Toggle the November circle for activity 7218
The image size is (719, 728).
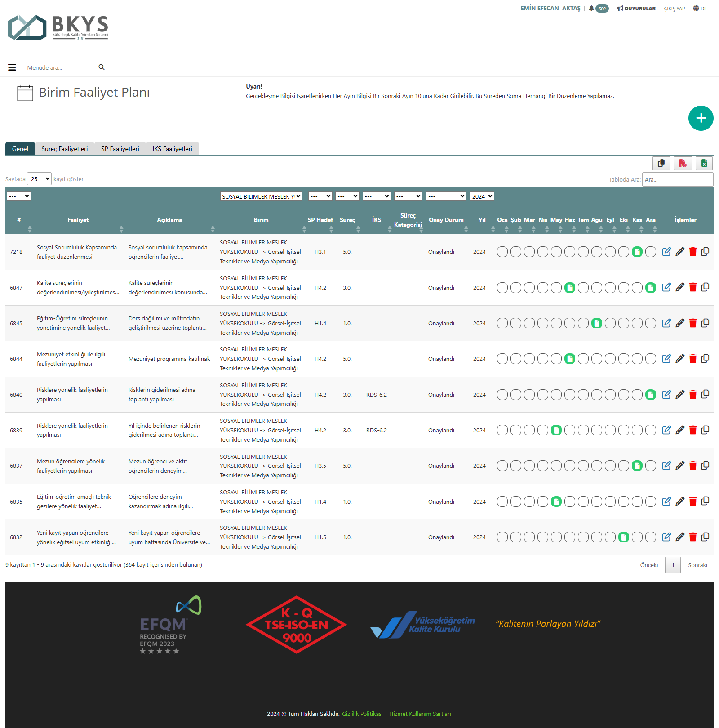(637, 252)
